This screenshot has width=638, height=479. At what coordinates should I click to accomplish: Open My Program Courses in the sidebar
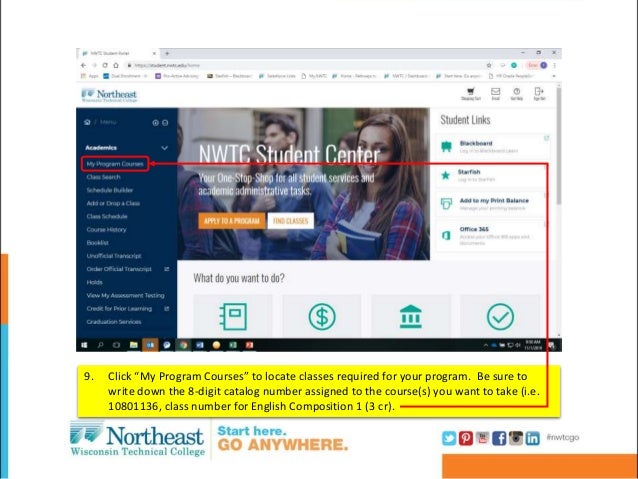pyautogui.click(x=115, y=164)
